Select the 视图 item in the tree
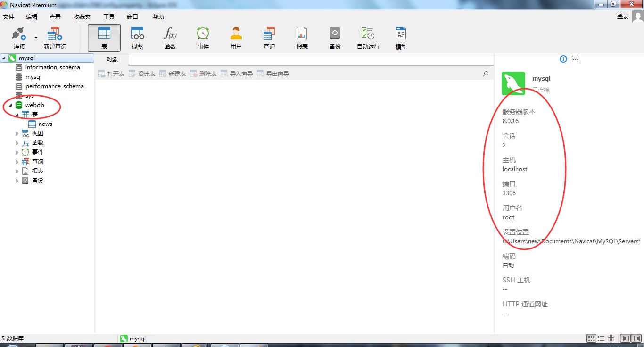The width and height of the screenshot is (644, 347). (38, 133)
